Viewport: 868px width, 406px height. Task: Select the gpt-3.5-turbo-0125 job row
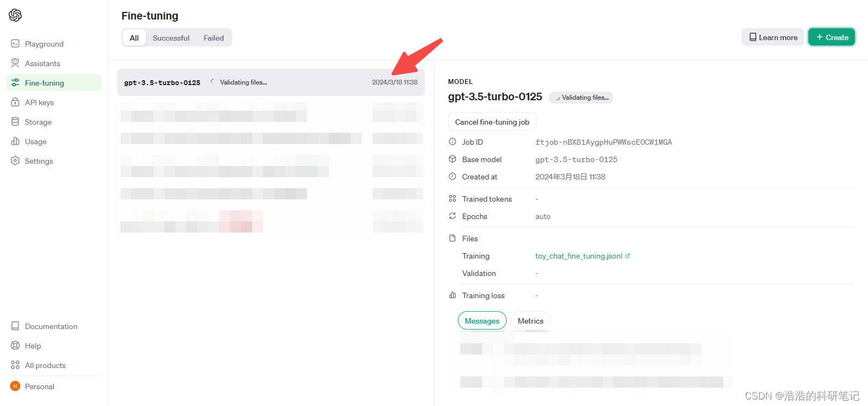(x=271, y=82)
